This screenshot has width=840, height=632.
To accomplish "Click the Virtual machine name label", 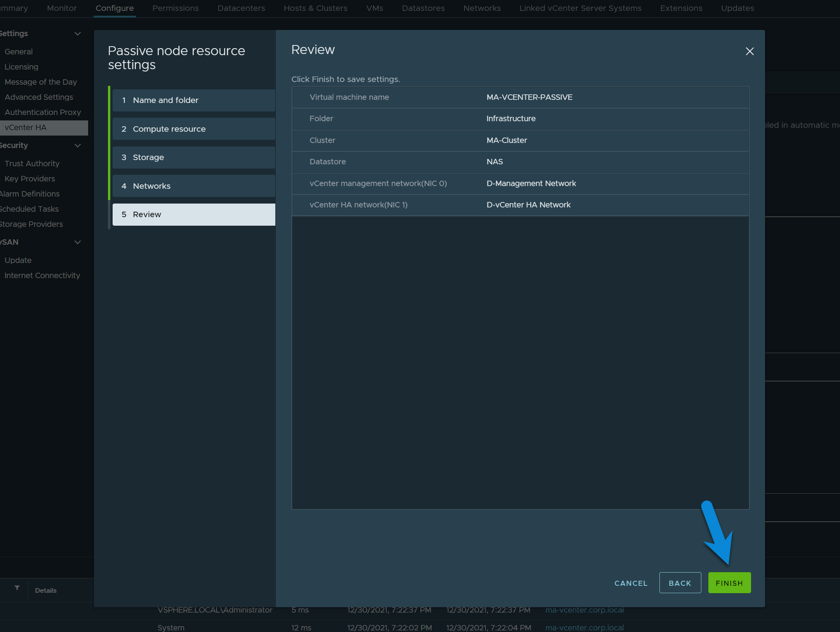I will [349, 97].
